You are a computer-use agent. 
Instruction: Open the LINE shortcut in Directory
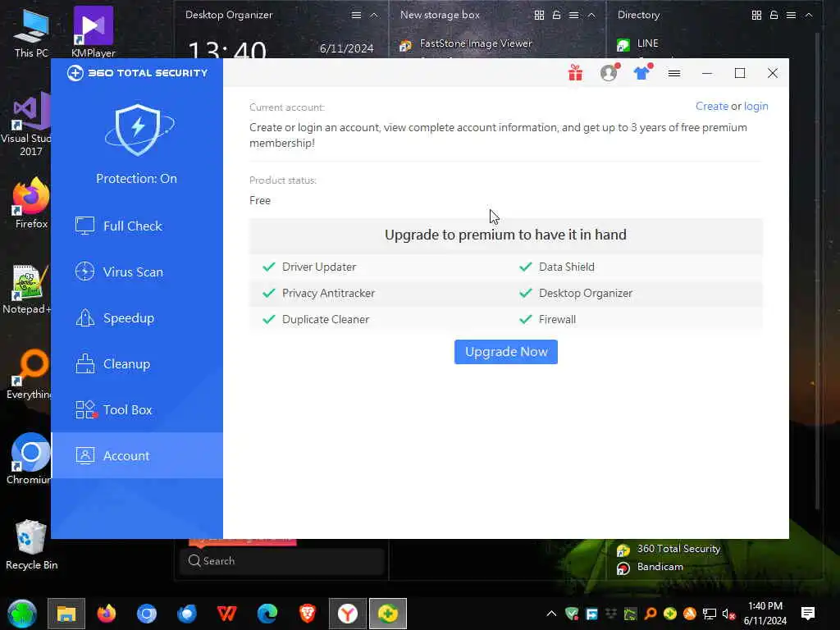click(637, 44)
